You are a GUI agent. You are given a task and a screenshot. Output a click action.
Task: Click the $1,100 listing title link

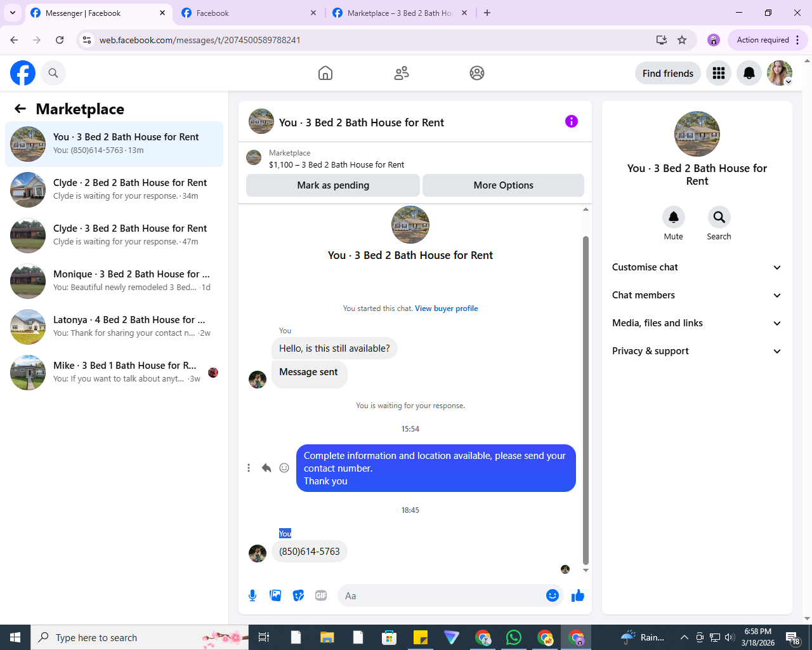336,164
